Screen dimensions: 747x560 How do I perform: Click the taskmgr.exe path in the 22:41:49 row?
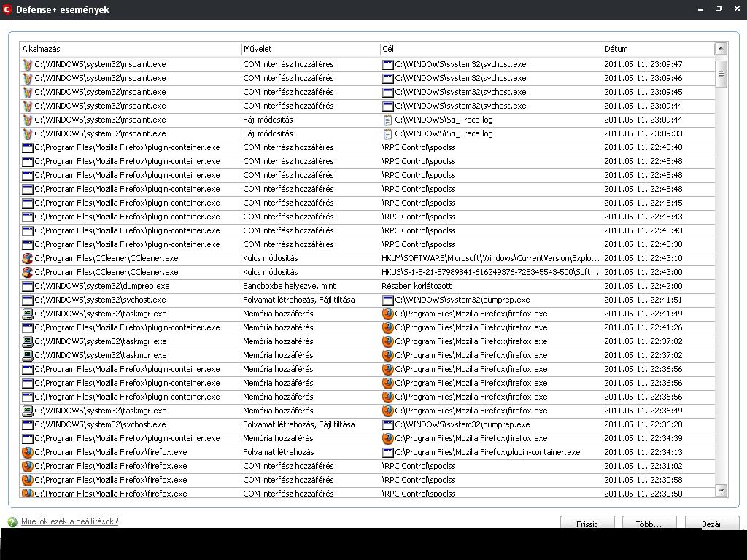coord(100,314)
